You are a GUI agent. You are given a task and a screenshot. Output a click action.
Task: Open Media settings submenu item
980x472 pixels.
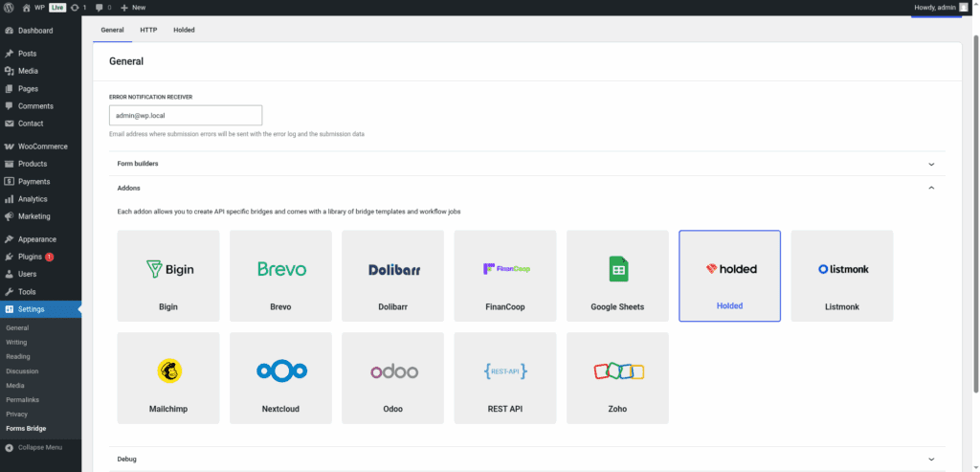tap(15, 385)
